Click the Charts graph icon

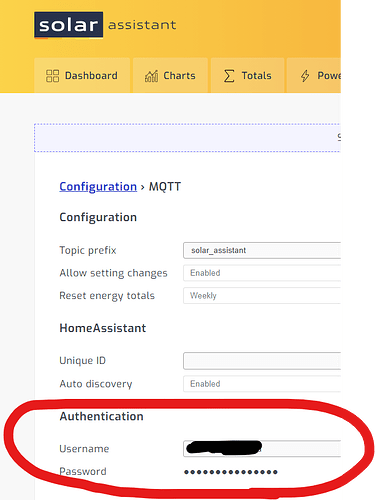151,76
